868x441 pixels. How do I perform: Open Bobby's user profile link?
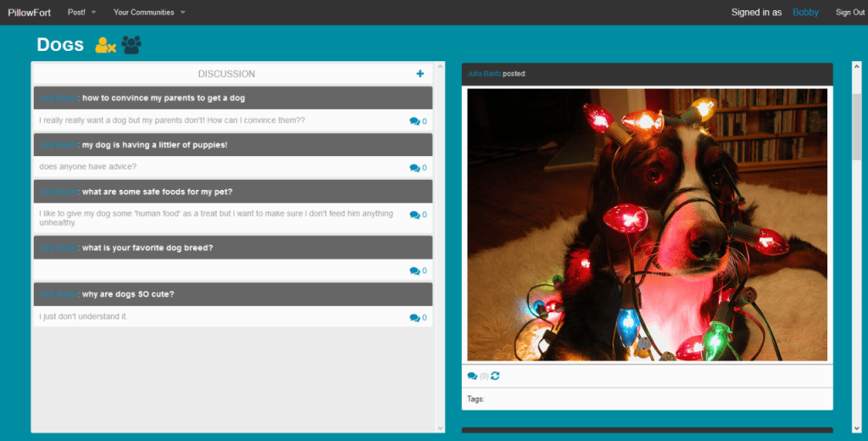click(805, 13)
